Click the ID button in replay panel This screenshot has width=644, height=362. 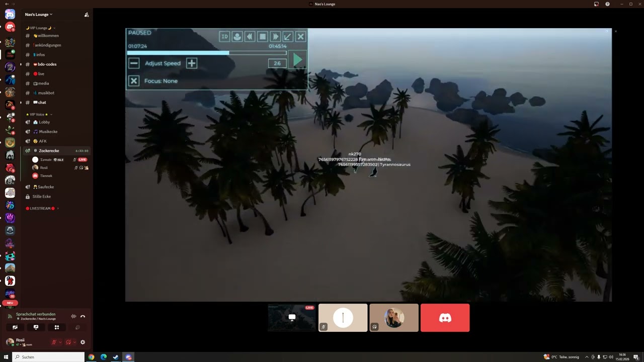point(224,37)
